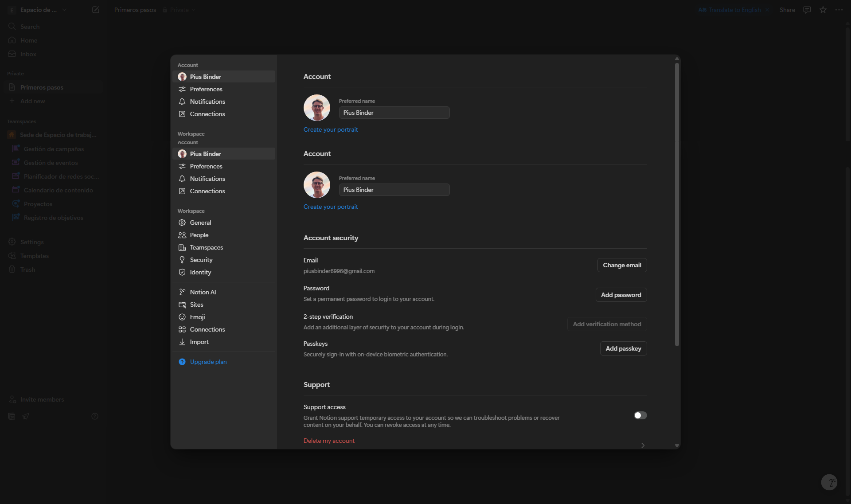851x504 pixels.
Task: Open the comments icon in the top bar
Action: click(807, 10)
